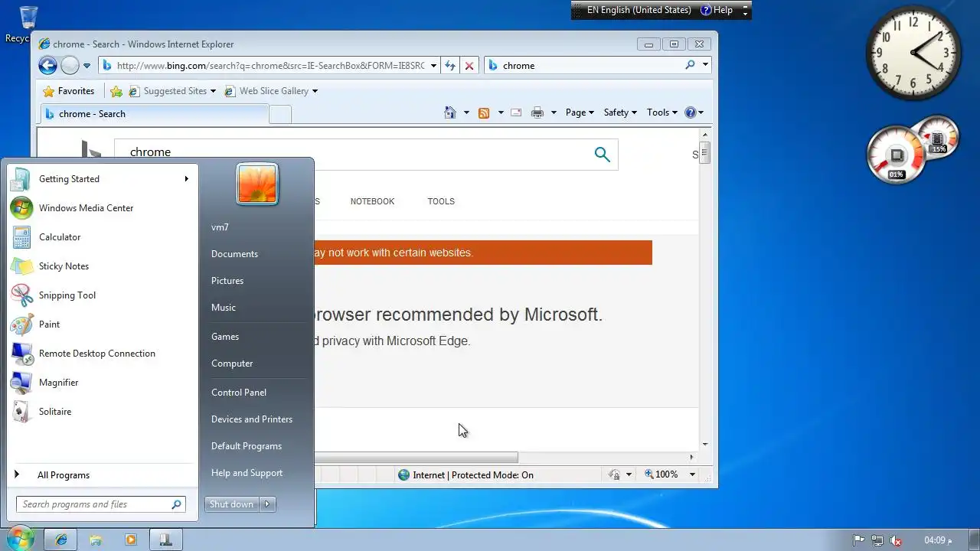The height and width of the screenshot is (551, 980).
Task: Select the chrome - Search tab
Action: pos(154,114)
